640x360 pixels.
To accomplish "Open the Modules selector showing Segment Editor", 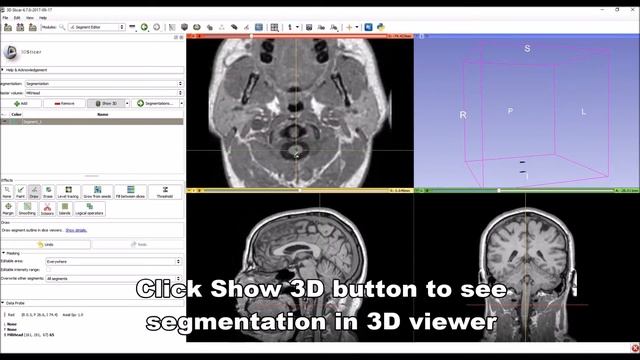I will click(x=97, y=27).
